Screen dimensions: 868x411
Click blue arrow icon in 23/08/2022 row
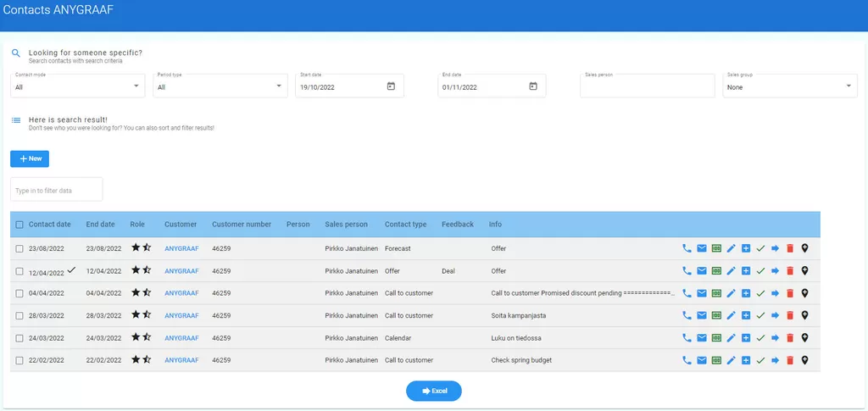(775, 248)
